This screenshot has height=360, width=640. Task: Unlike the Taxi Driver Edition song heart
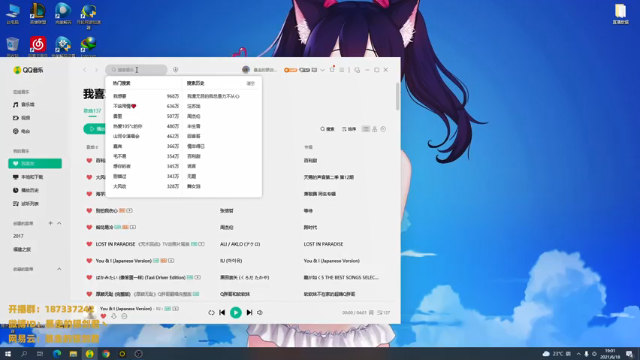[89, 278]
